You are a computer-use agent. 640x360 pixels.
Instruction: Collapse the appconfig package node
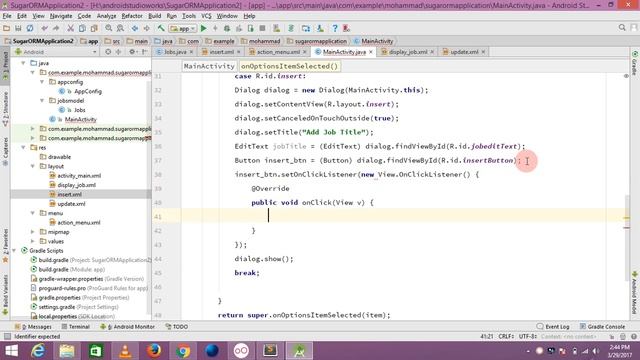(x=42, y=82)
